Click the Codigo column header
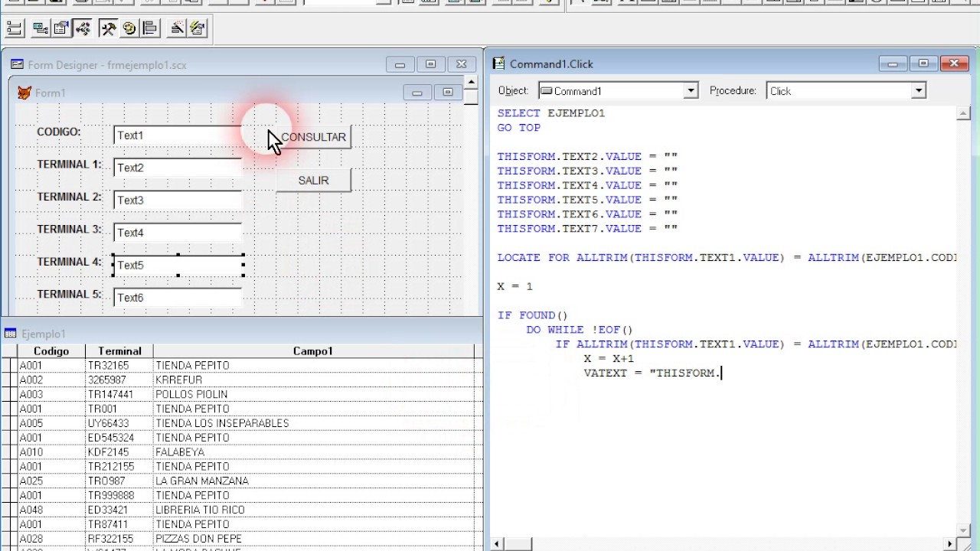 51,351
